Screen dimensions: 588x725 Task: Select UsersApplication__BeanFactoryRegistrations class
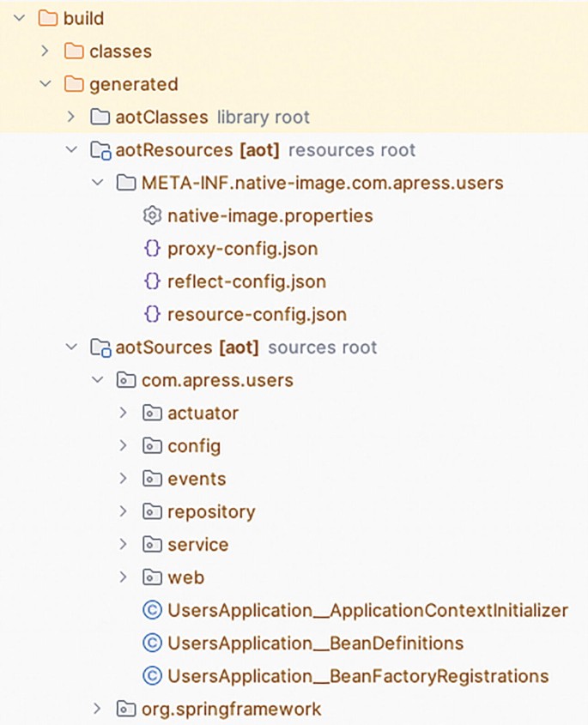tap(352, 676)
